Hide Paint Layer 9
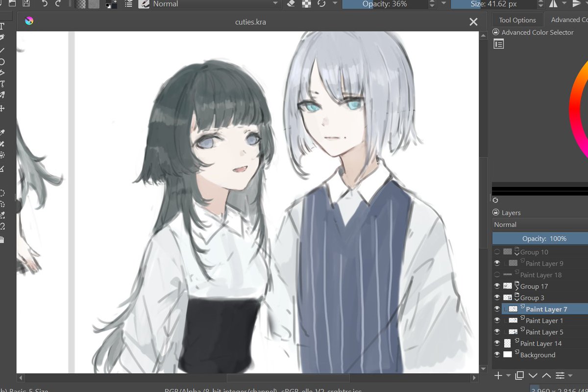 pyautogui.click(x=497, y=263)
